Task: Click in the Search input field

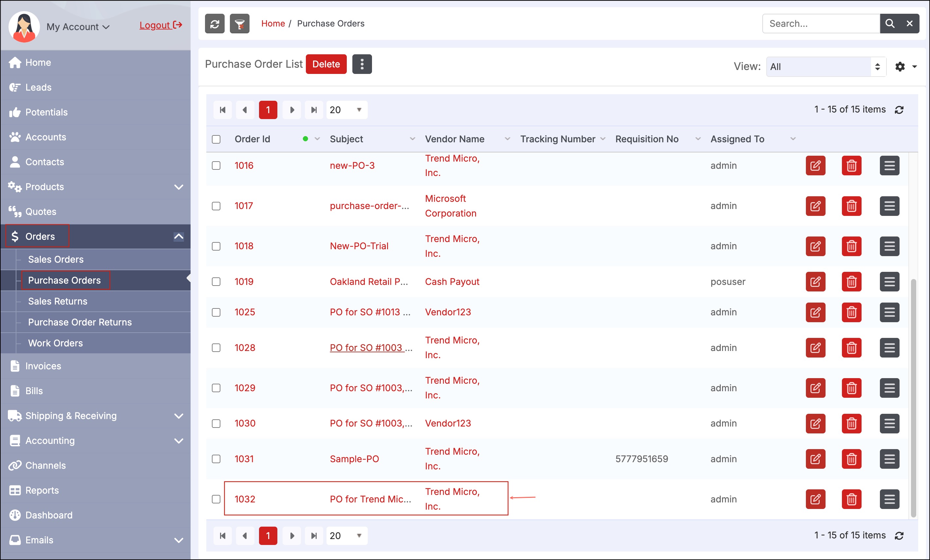Action: coord(821,24)
